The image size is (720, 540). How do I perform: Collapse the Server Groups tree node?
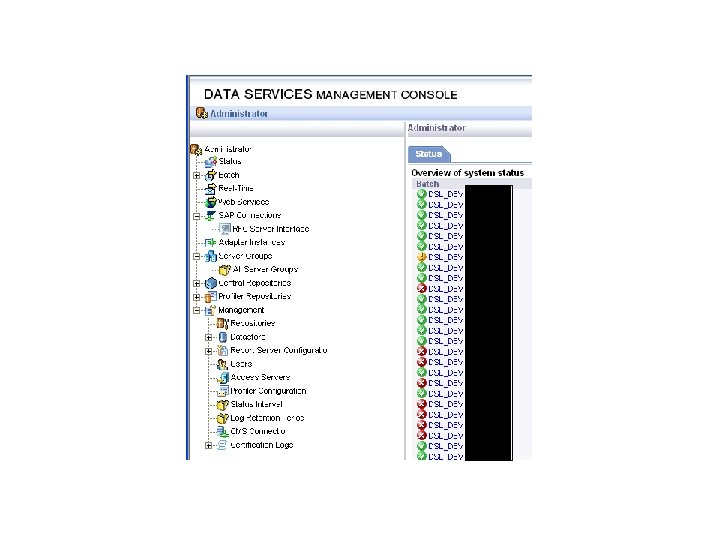(197, 256)
